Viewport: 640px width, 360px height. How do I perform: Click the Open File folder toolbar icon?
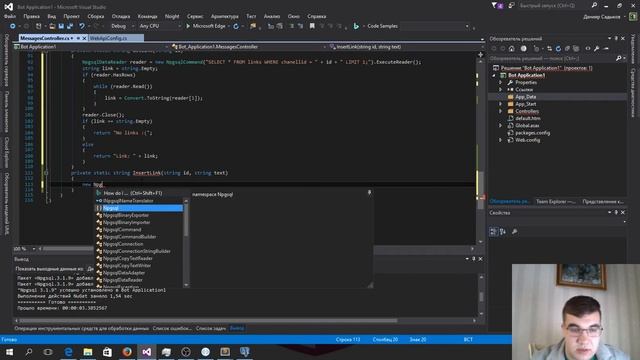tap(52, 26)
